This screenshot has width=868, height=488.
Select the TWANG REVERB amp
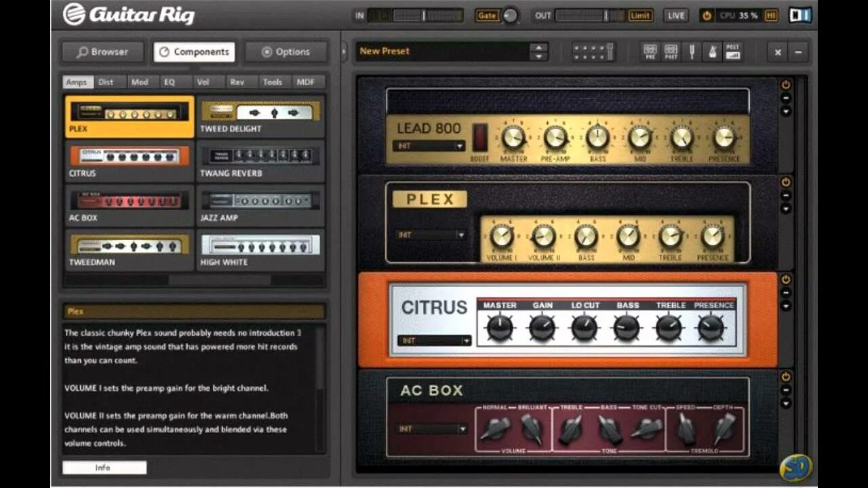[x=260, y=161]
